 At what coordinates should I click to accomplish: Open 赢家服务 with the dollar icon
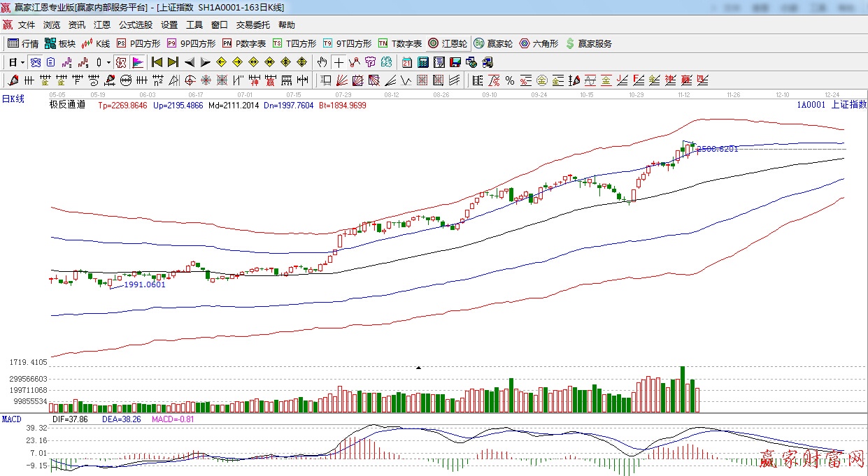[588, 43]
